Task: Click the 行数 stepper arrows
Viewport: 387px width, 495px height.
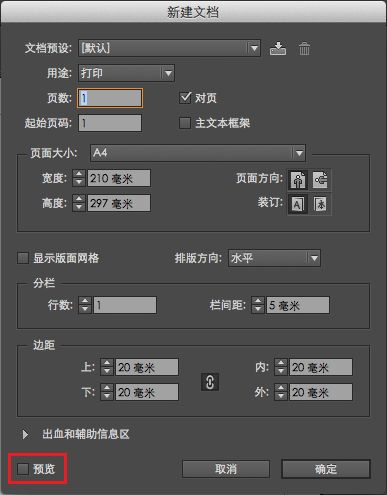Action: pyautogui.click(x=85, y=305)
